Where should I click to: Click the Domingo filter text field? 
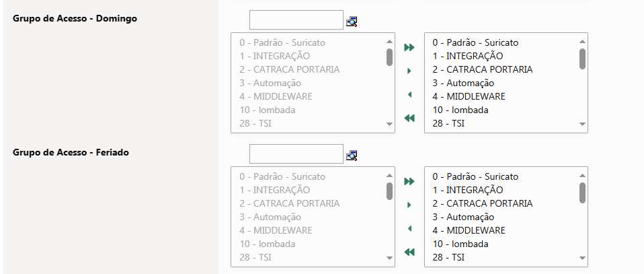pos(296,20)
